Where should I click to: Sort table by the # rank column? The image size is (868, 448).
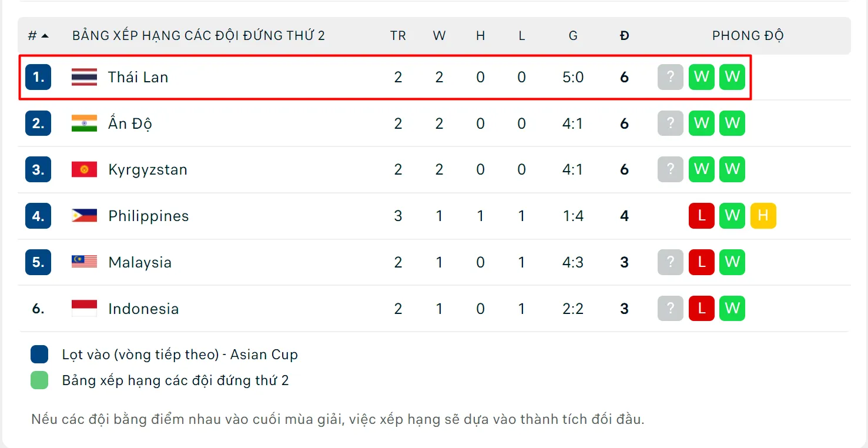pos(38,36)
